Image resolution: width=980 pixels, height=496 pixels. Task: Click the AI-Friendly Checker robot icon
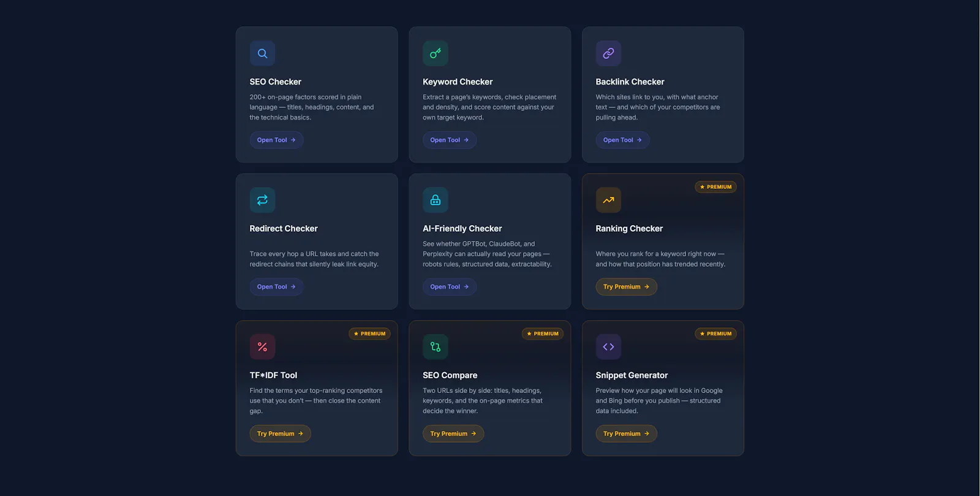tap(435, 200)
